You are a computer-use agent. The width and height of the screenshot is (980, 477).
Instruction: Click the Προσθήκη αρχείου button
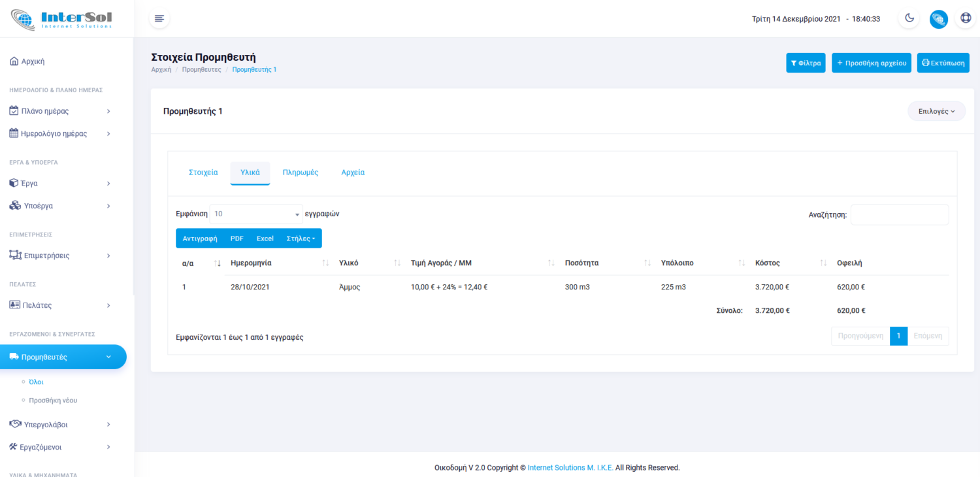coord(871,63)
